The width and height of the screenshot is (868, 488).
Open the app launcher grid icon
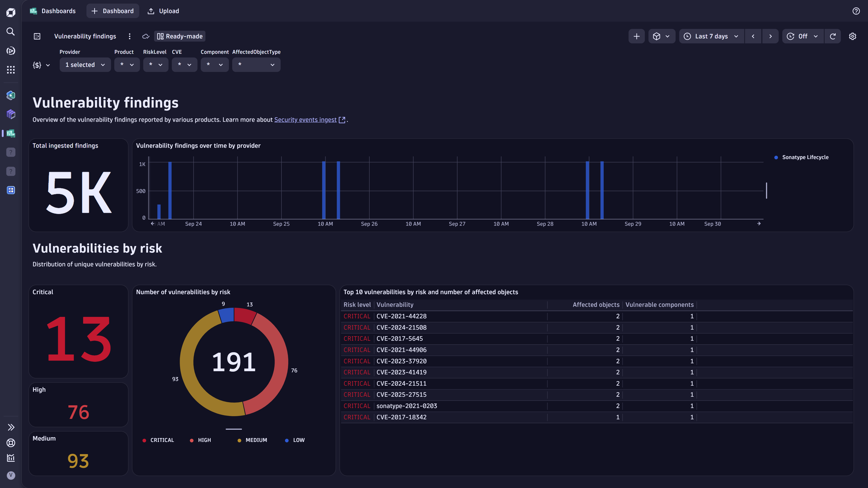pos(10,70)
